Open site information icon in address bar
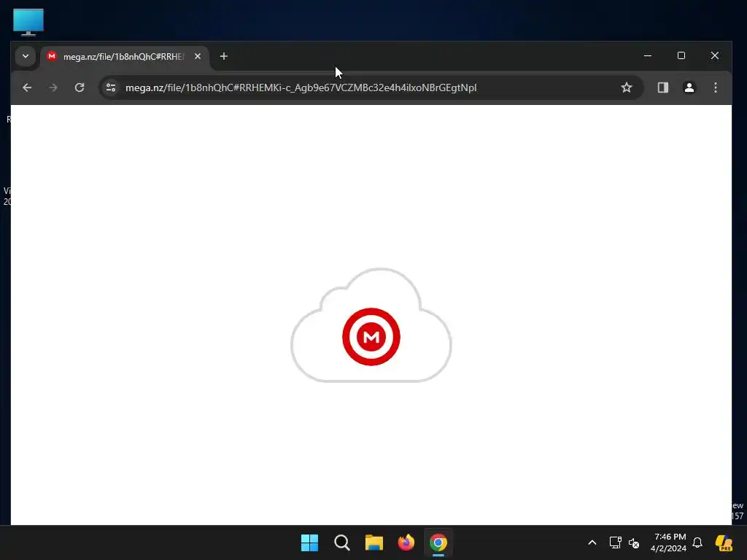The image size is (747, 560). coord(111,87)
